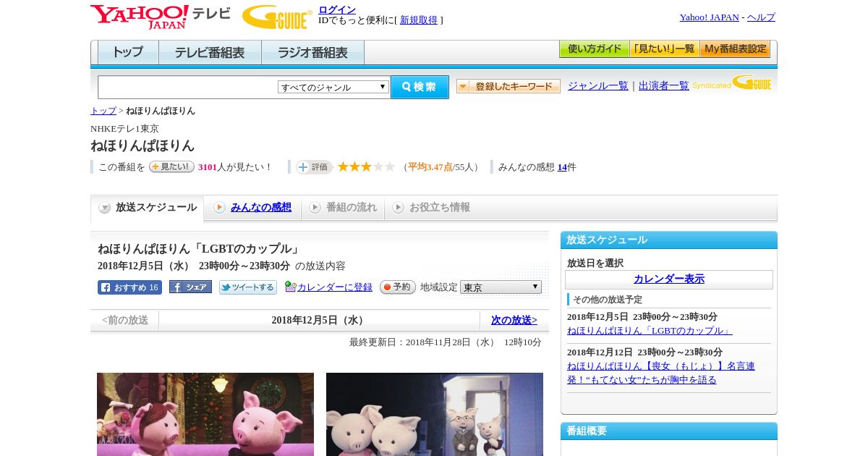The image size is (868, 456).
Task: Click the 新規取得 link
Action: coord(419,20)
